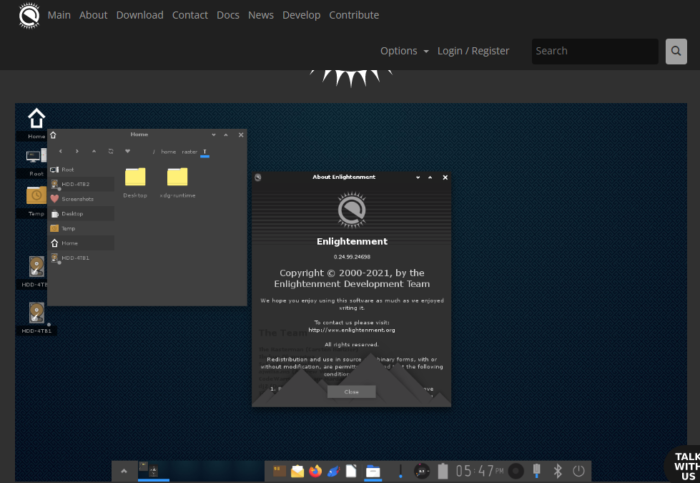The width and height of the screenshot is (700, 483).
Task: Click the 'raster' path breadcrumb
Action: click(189, 152)
